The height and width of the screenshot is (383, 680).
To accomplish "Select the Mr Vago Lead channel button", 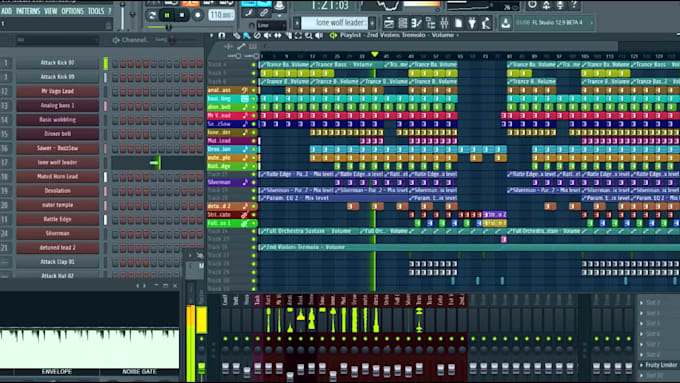I will point(57,91).
